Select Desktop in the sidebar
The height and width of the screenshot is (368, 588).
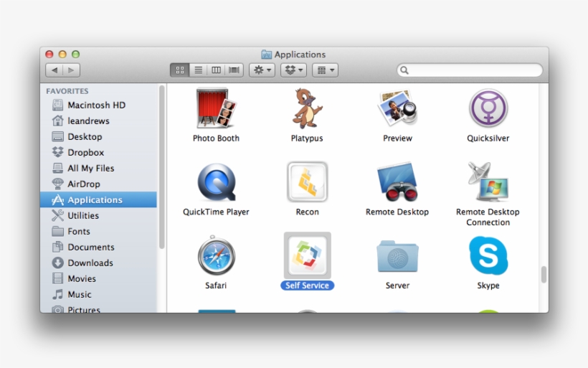click(x=98, y=136)
